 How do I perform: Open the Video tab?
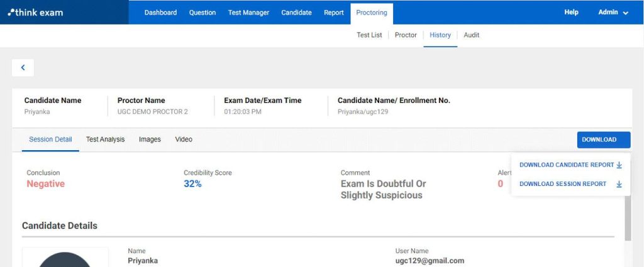184,139
